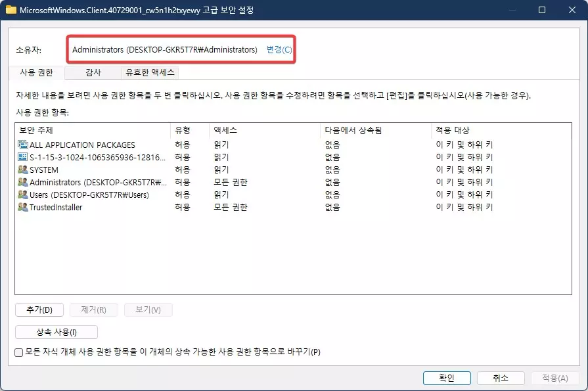
Task: Click the 상속 사용(I) button
Action: 57,332
